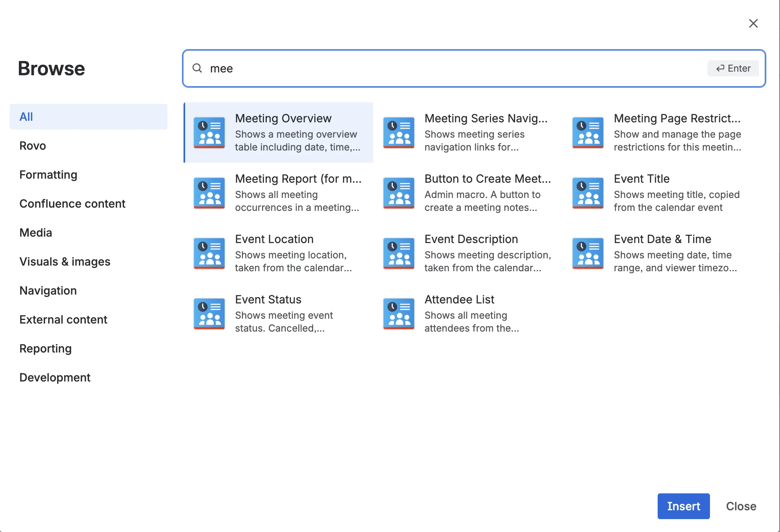Select Meeting Report (for m... title
Screen dimensions: 780x532
pos(298,179)
